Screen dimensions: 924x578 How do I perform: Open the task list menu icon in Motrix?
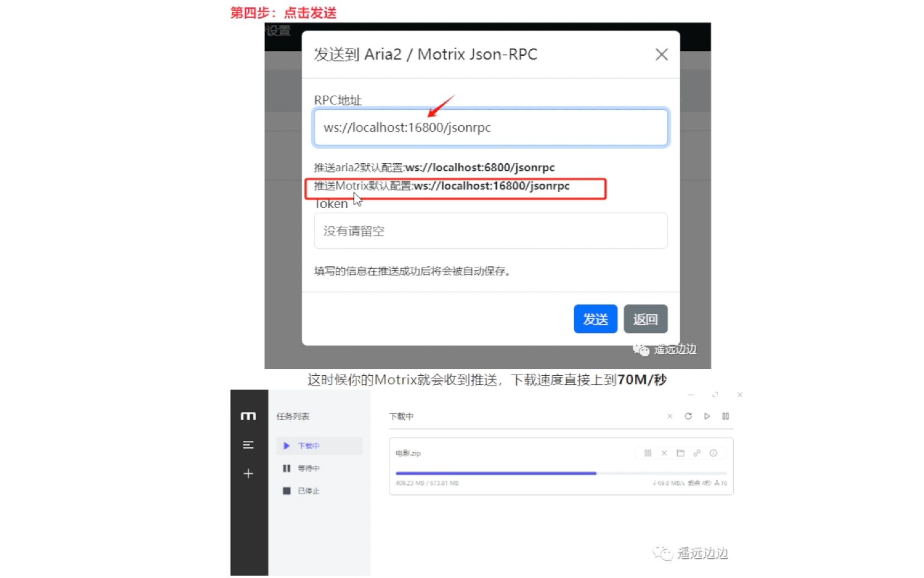(x=248, y=445)
